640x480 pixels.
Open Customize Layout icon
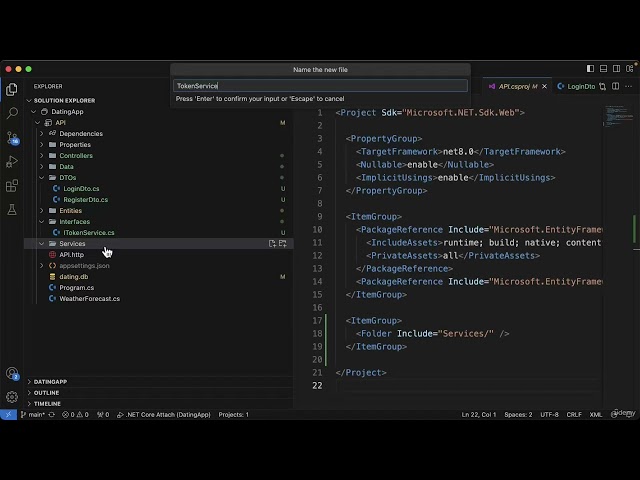pyautogui.click(x=629, y=69)
